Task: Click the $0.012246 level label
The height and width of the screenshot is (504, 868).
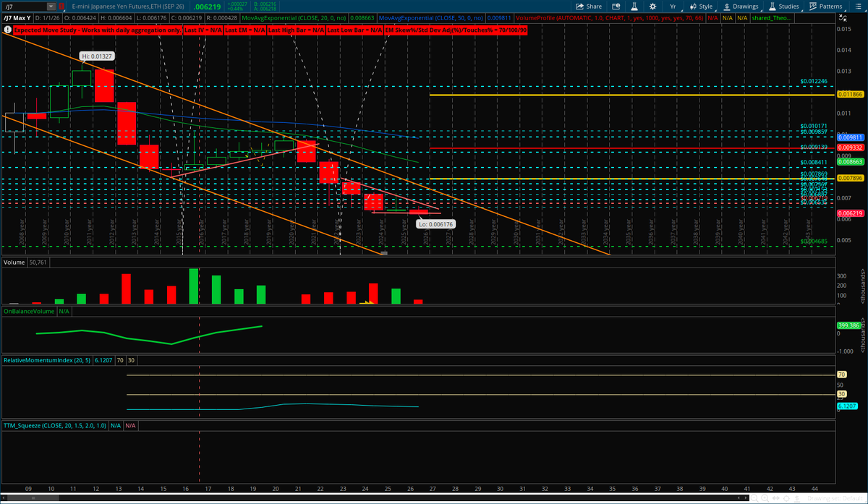Action: click(813, 81)
